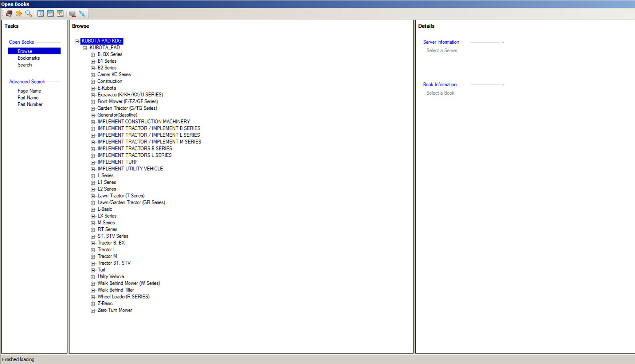Open Bookmarks in the Tasks panel

29,58
